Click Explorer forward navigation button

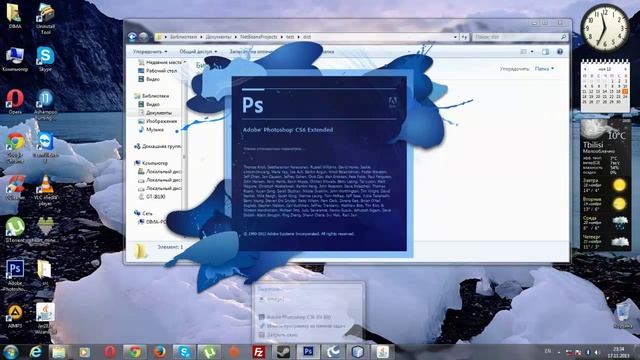(143, 37)
